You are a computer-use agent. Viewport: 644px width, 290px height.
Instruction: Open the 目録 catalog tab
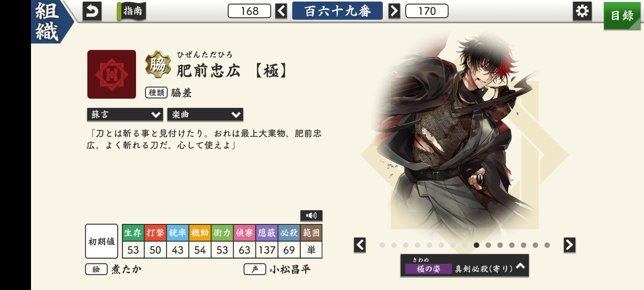coord(622,16)
